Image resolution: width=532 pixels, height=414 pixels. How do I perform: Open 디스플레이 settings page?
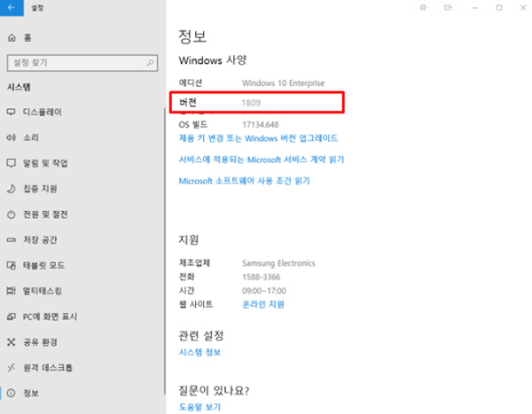tap(43, 112)
